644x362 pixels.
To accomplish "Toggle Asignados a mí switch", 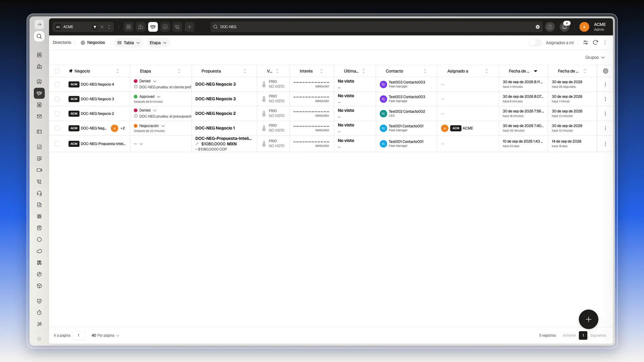I will point(535,43).
